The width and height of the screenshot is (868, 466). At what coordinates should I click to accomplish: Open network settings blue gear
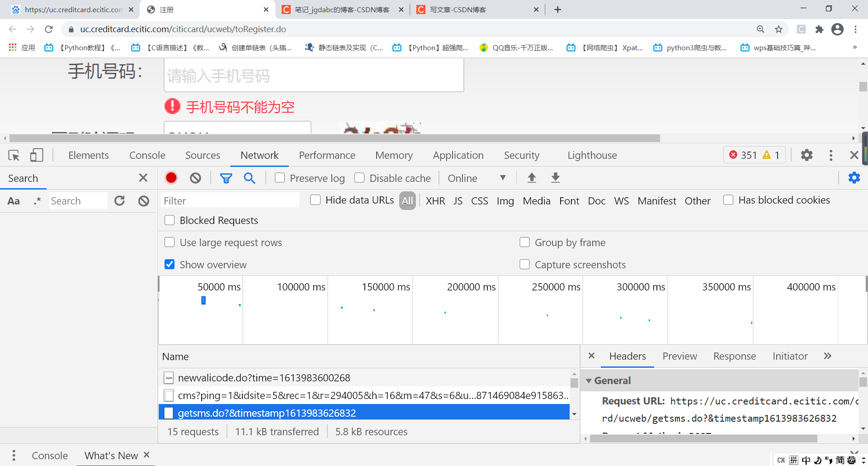(854, 178)
